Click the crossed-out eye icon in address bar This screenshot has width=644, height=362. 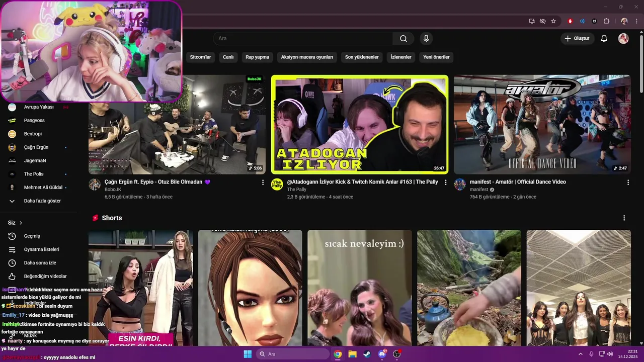tap(542, 21)
